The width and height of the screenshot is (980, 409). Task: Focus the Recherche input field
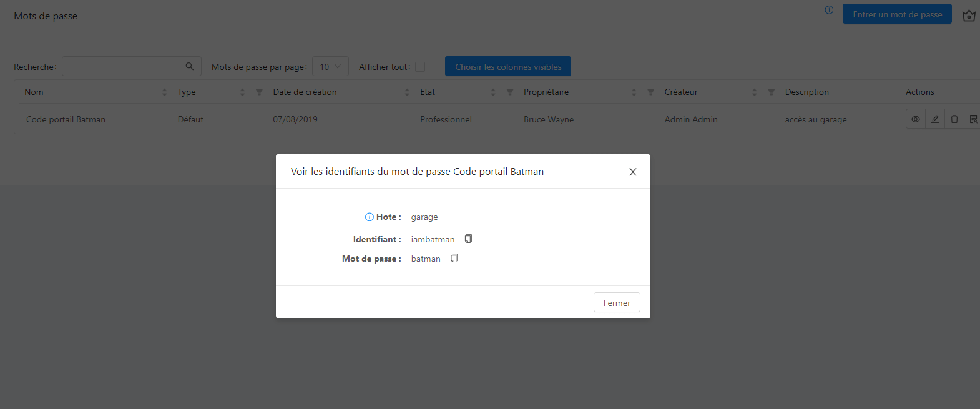[132, 66]
